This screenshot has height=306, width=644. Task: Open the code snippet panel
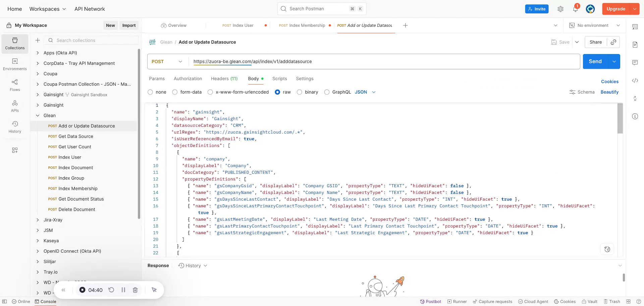(x=635, y=81)
